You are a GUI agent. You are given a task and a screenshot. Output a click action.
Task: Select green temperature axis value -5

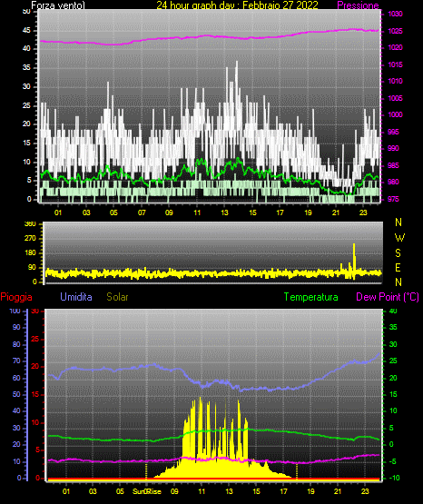click(392, 462)
